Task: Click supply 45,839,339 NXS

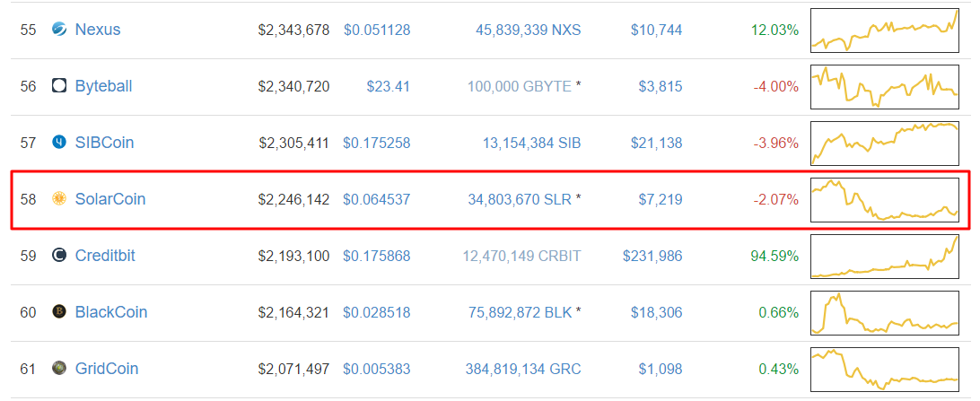Action: pyautogui.click(x=528, y=30)
